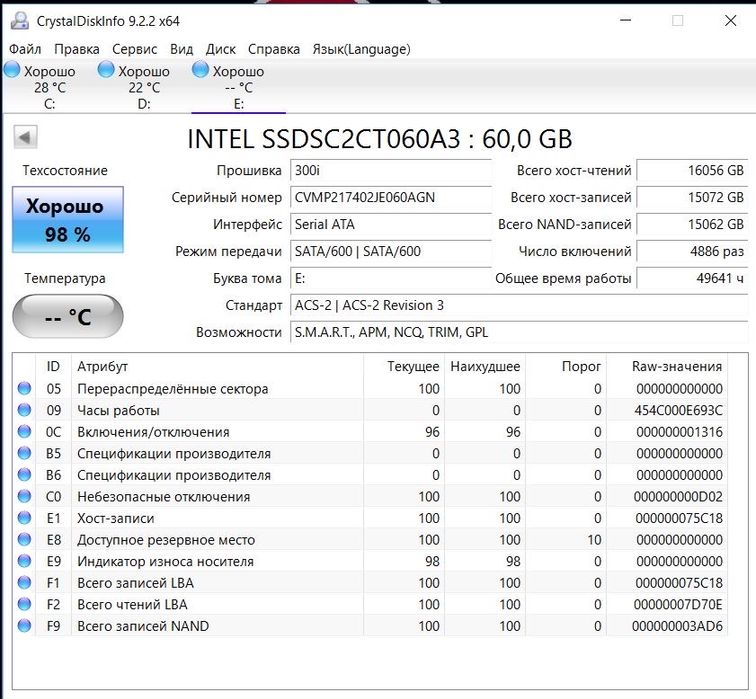The image size is (756, 699).
Task: Select the Хост-записи row
Action: (x=370, y=518)
